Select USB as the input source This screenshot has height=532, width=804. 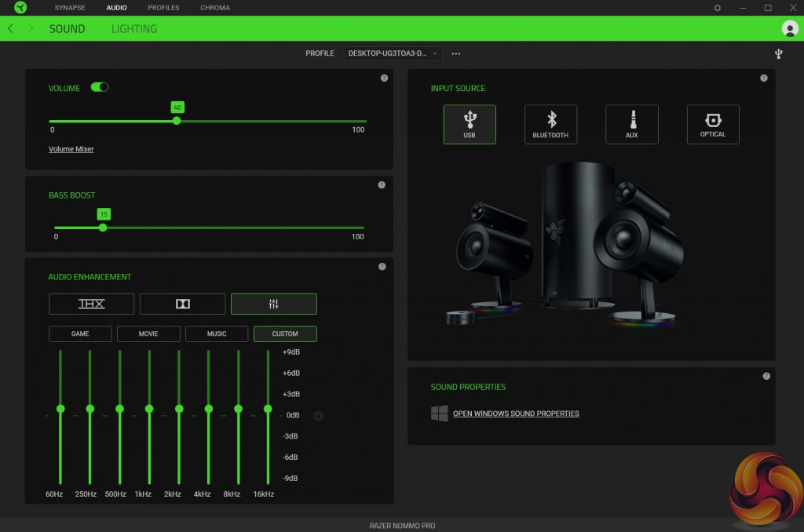(469, 124)
